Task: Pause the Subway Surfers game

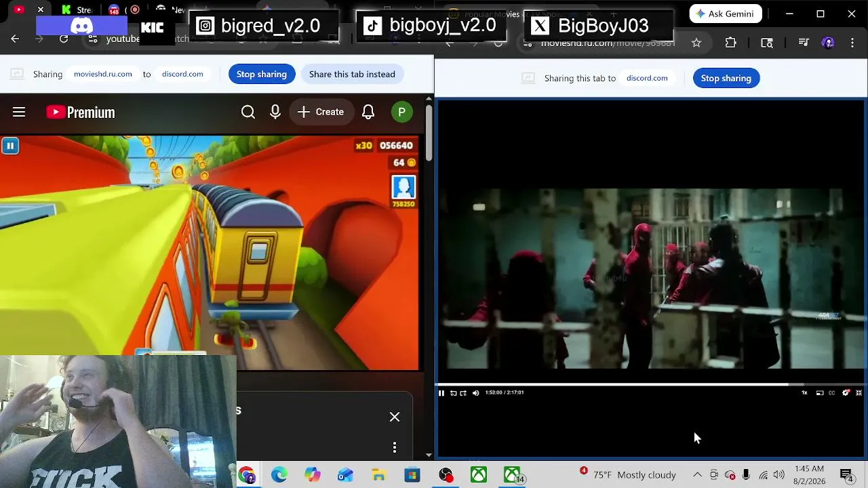Action: click(10, 146)
